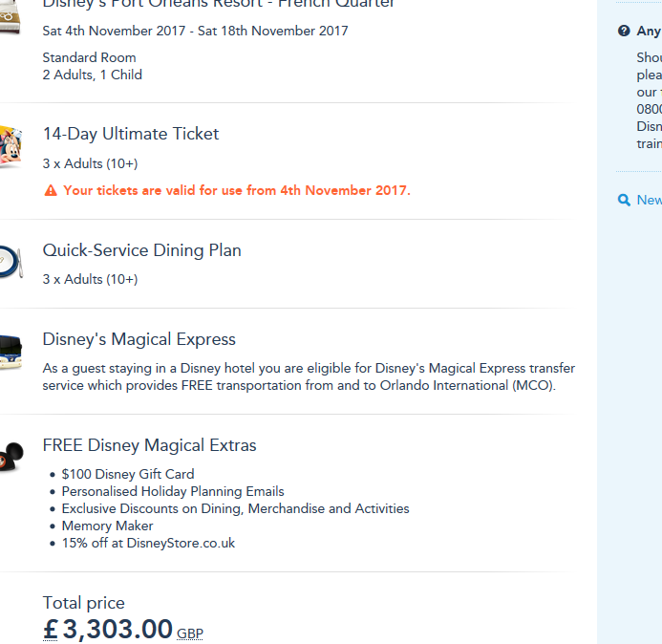Click the dining plan plate icon
This screenshot has height=644, width=662.
click(9, 262)
